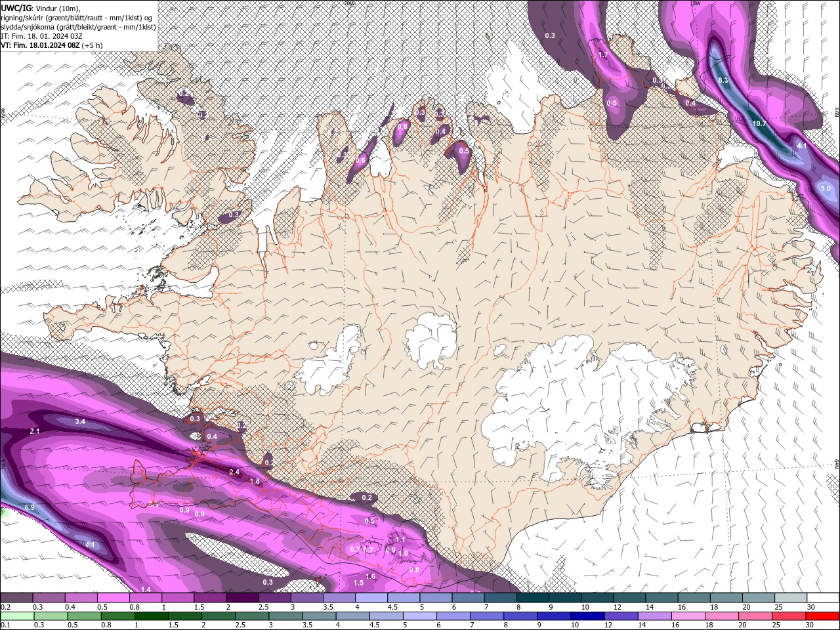Select the 2.1 precipitation value label
Viewport: 840px width, 630px height.
click(x=35, y=431)
